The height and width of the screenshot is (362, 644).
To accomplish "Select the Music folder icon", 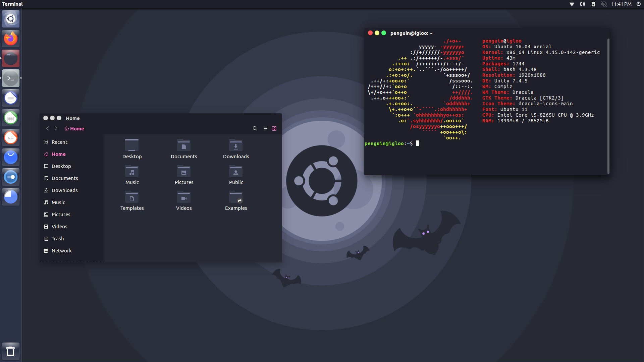I will [132, 171].
